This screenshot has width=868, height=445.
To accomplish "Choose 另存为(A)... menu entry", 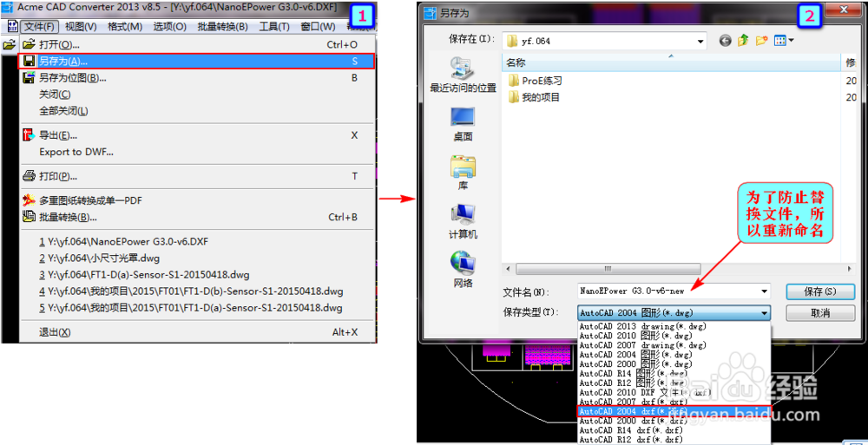I will [198, 62].
